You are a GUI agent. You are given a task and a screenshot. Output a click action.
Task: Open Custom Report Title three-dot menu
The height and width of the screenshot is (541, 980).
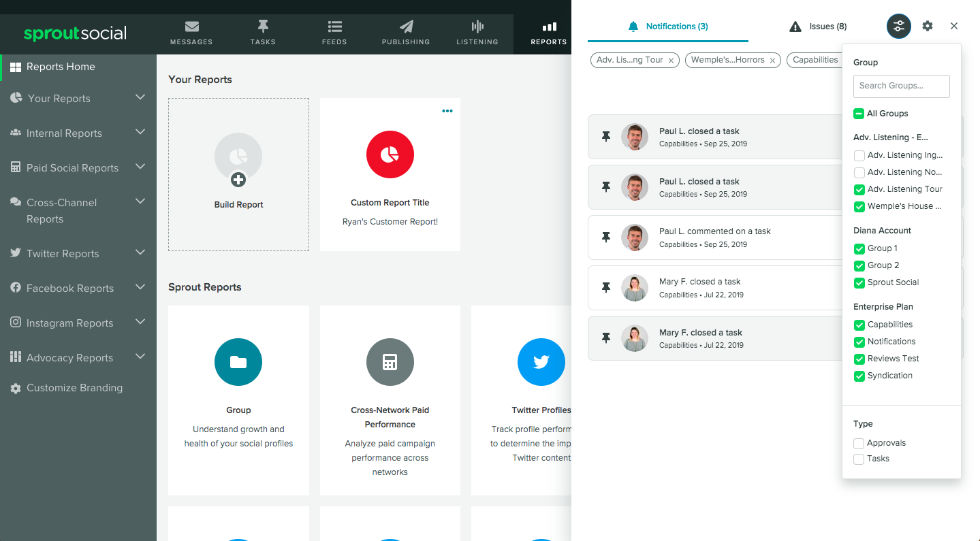click(x=447, y=111)
